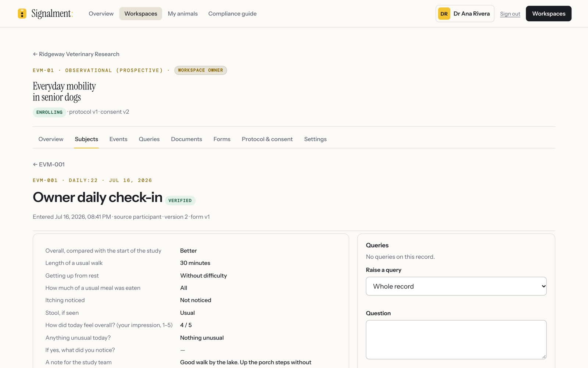Click the Signalment logo icon

pyautogui.click(x=22, y=14)
